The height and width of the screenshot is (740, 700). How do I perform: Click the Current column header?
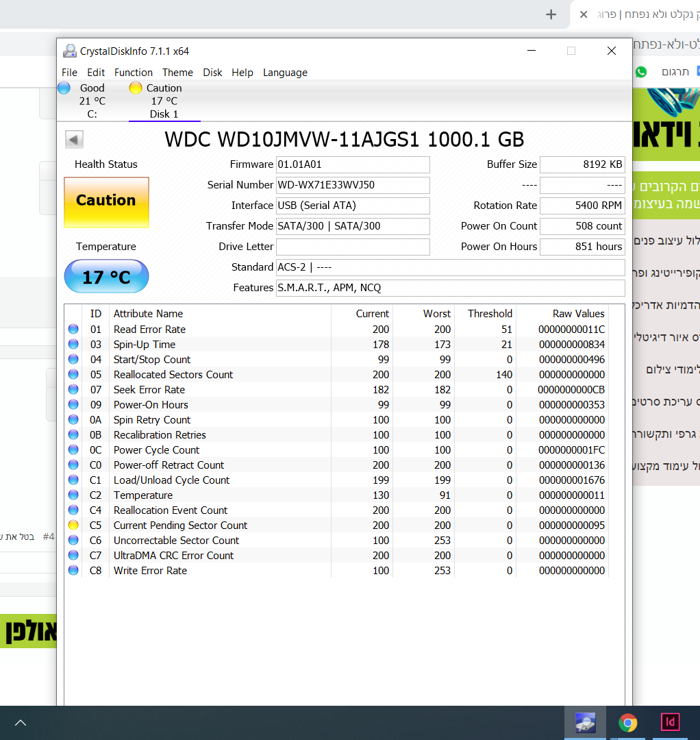[x=362, y=314]
